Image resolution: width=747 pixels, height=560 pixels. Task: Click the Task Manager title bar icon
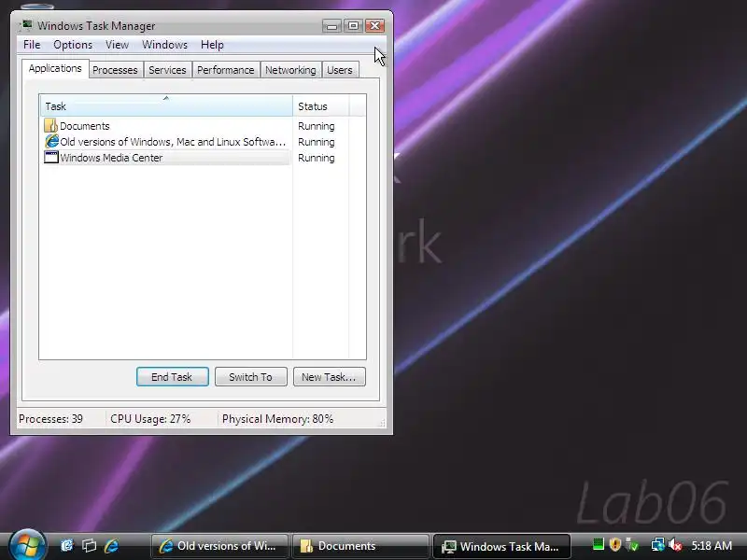(x=26, y=25)
